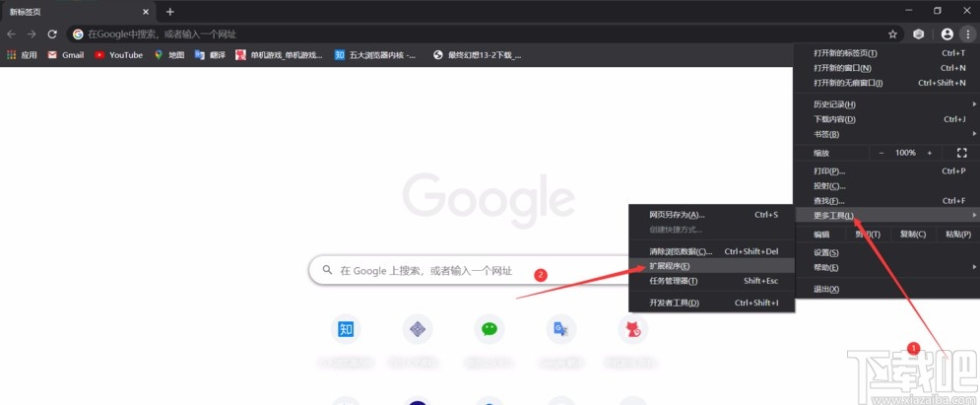The image size is (980, 405).
Task: Expand the 帮助(E) submenu
Action: coord(885,268)
